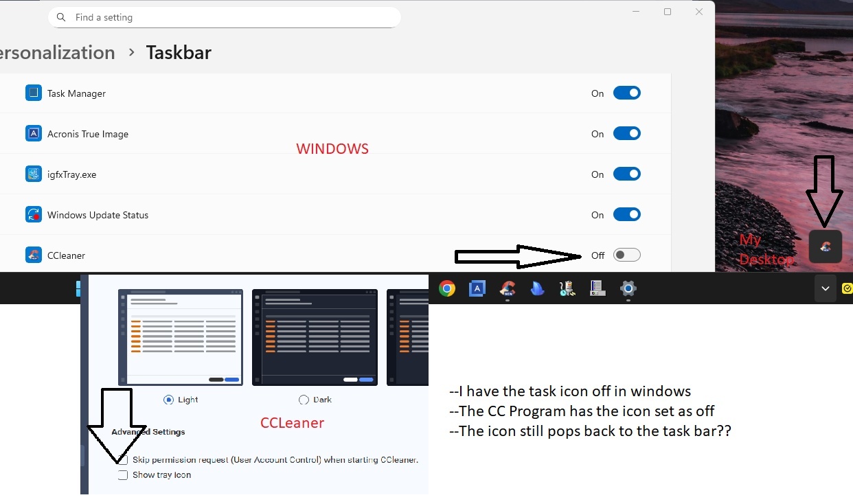Open CCleaner from the taskbar
The width and height of the screenshot is (853, 504).
[508, 289]
